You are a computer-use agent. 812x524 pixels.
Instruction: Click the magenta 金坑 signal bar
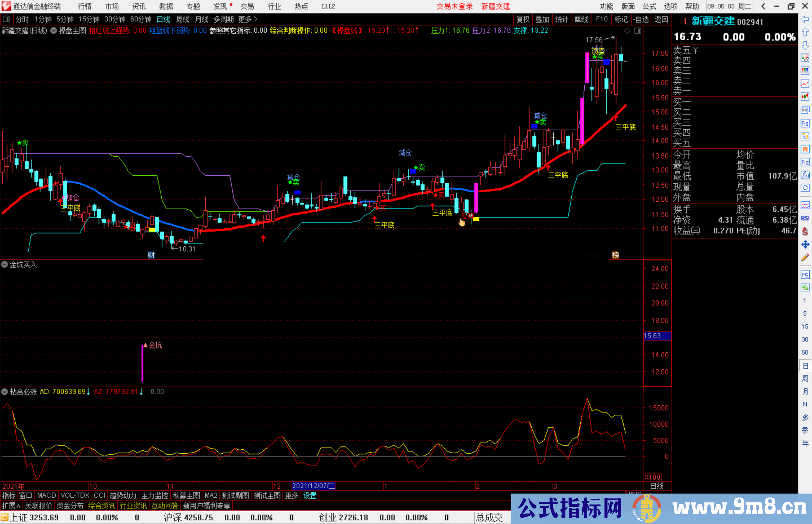pos(142,363)
